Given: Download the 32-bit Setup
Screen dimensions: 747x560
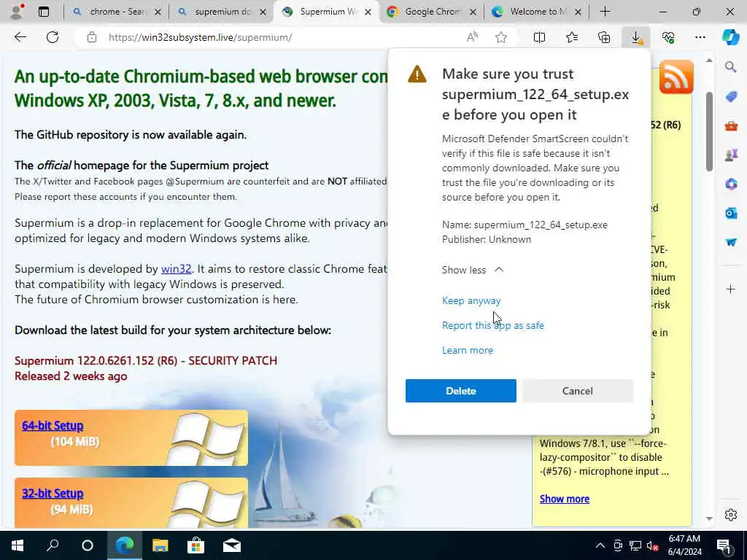Looking at the screenshot, I should pyautogui.click(x=53, y=494).
